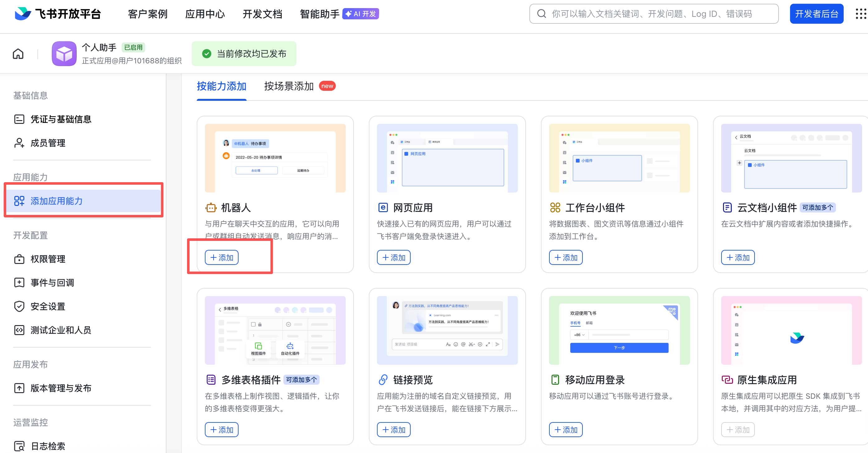This screenshot has width=868, height=453.
Task: Add the 网页应用 capability
Action: (x=393, y=257)
